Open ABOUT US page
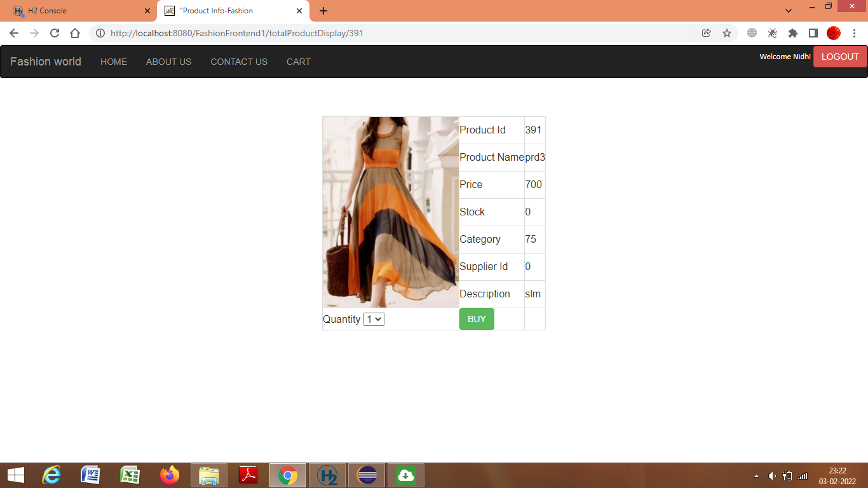The height and width of the screenshot is (488, 868). click(168, 62)
